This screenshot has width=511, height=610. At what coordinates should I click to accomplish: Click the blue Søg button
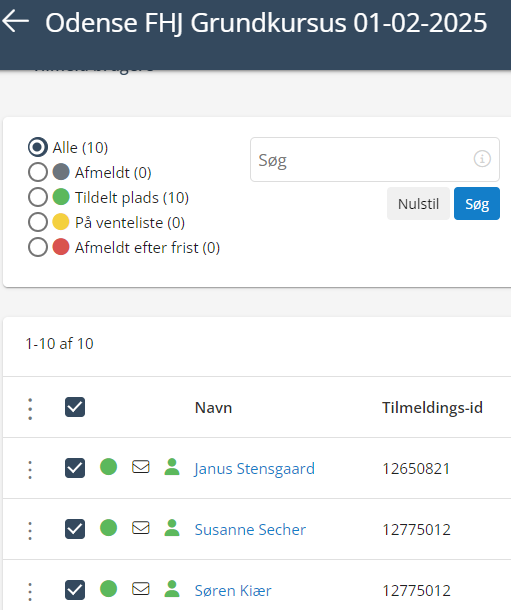click(x=477, y=203)
